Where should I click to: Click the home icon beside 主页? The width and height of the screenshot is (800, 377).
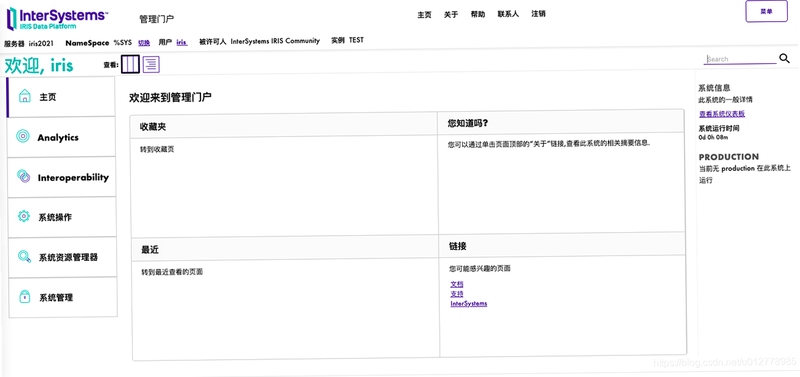24,96
